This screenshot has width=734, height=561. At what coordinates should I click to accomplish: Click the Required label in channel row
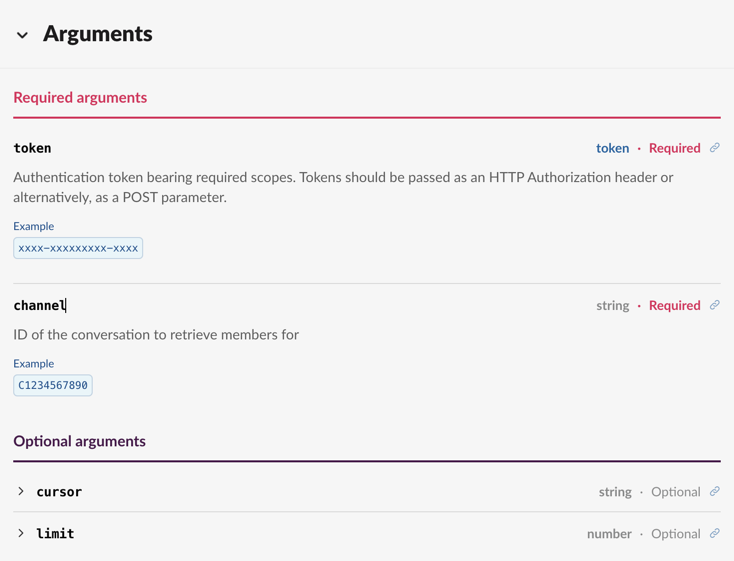tap(674, 305)
